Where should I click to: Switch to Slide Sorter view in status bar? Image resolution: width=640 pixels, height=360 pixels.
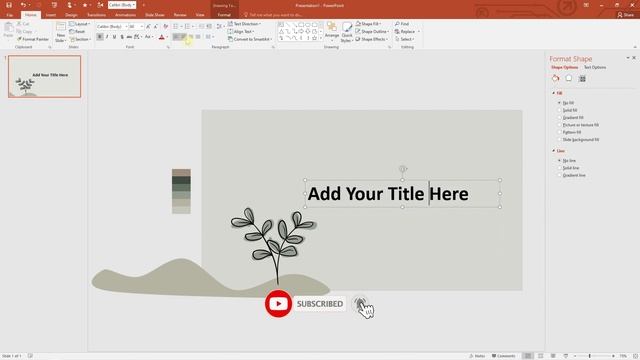(x=540, y=356)
